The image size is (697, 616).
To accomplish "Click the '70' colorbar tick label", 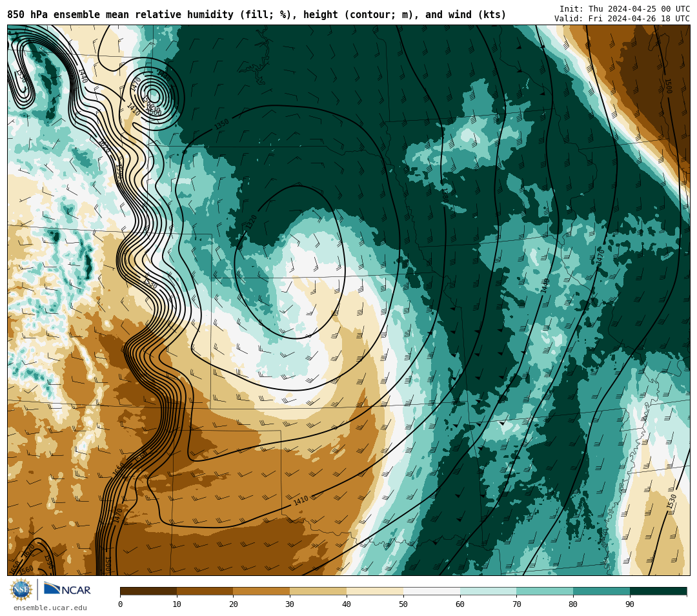I will pyautogui.click(x=516, y=604).
